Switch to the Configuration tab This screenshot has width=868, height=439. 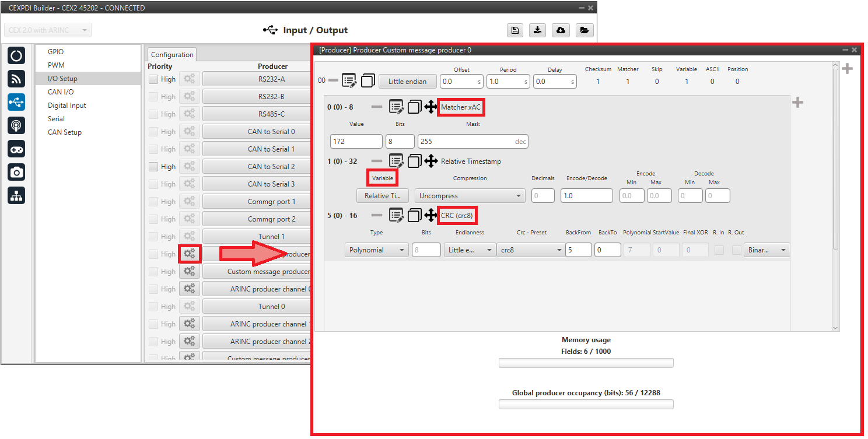172,55
